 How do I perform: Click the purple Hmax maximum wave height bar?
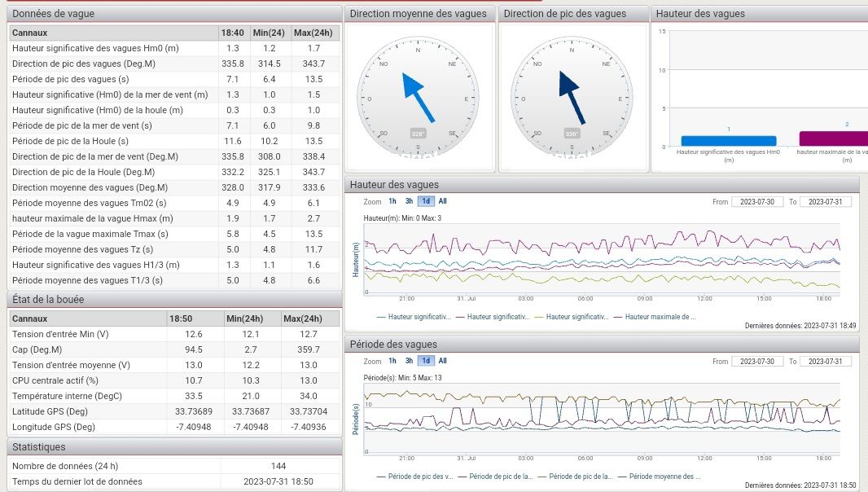tap(832, 138)
